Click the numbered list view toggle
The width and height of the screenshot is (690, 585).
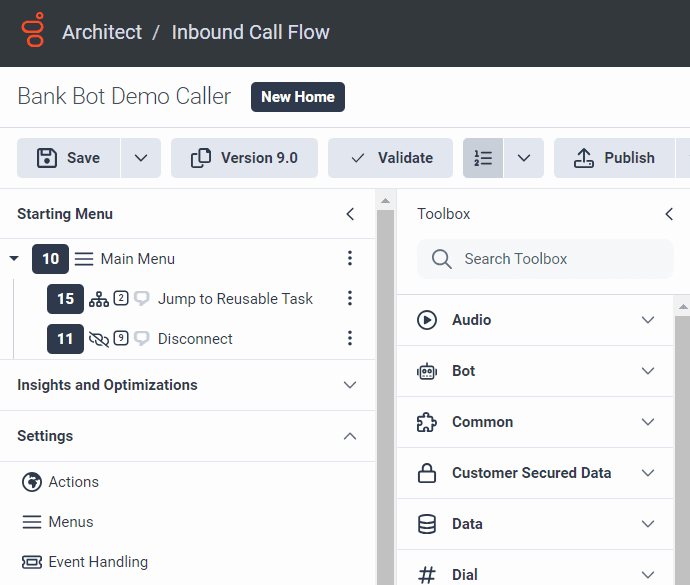(x=483, y=158)
